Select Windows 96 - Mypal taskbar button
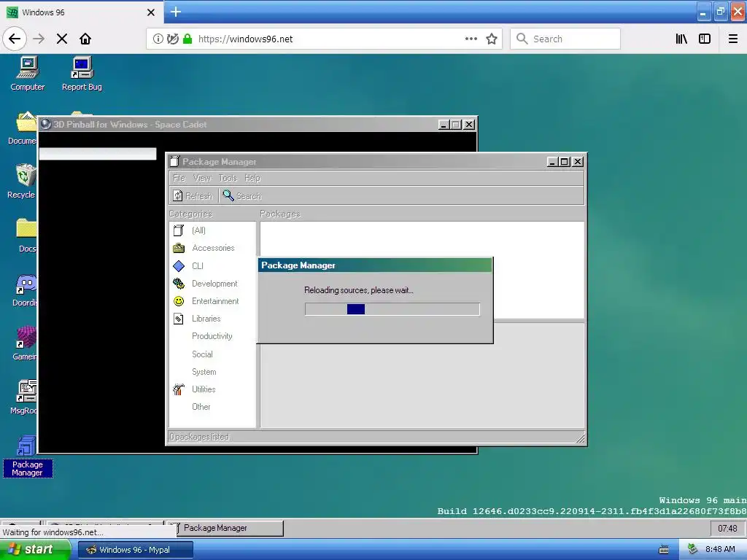Image resolution: width=747 pixels, height=560 pixels. [x=135, y=550]
